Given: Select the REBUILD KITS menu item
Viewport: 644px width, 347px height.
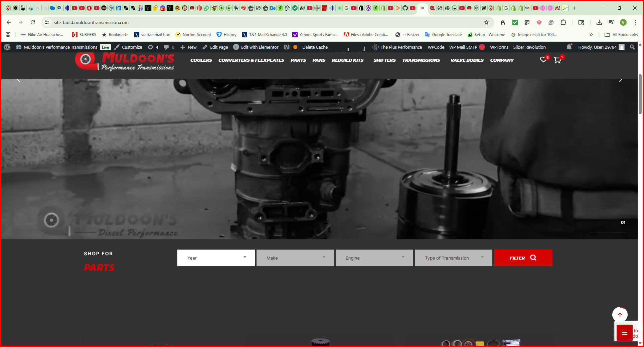Looking at the screenshot, I should (x=347, y=60).
